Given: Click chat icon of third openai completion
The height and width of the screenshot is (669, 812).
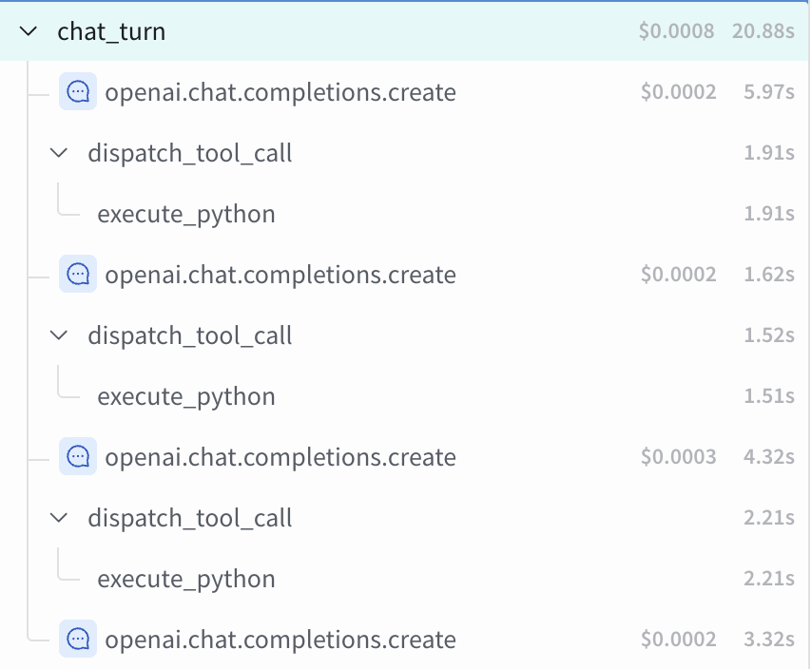Looking at the screenshot, I should click(78, 456).
